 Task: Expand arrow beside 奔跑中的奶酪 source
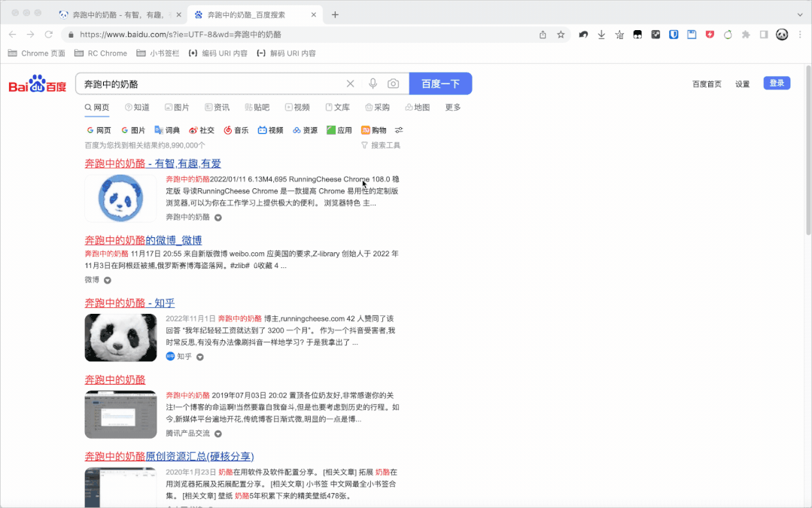218,217
